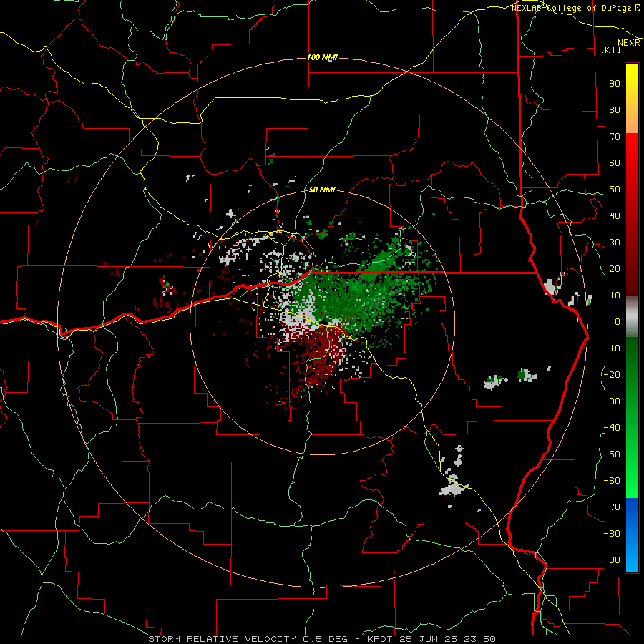Click the NEXR label above the color bar

(x=629, y=43)
